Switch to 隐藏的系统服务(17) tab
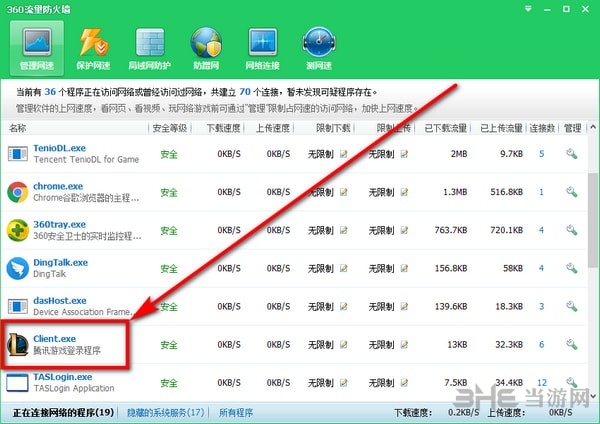The height and width of the screenshot is (424, 600). (165, 413)
